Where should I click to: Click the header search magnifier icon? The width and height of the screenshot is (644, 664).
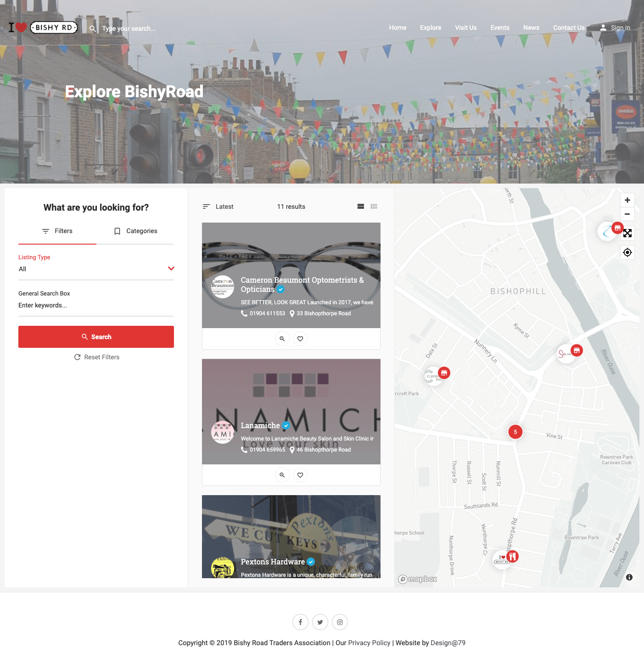click(93, 28)
